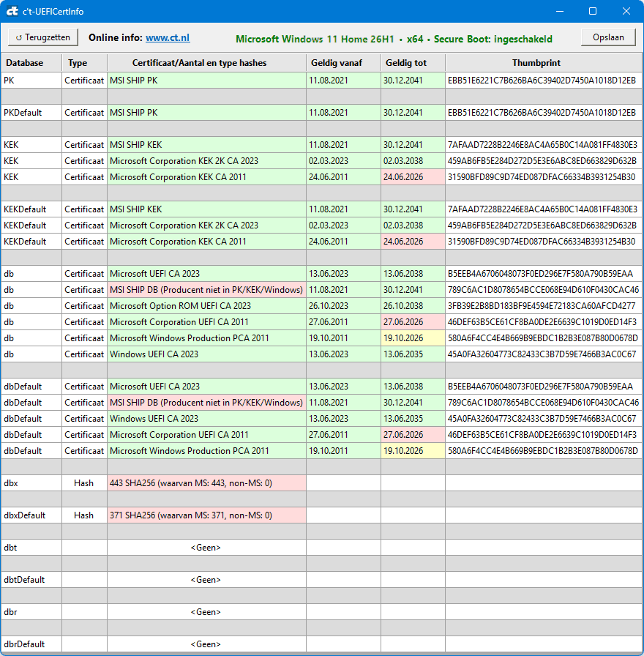644x656 pixels.
Task: Maximize the c't-UEFICertInfo window
Action: (x=593, y=11)
